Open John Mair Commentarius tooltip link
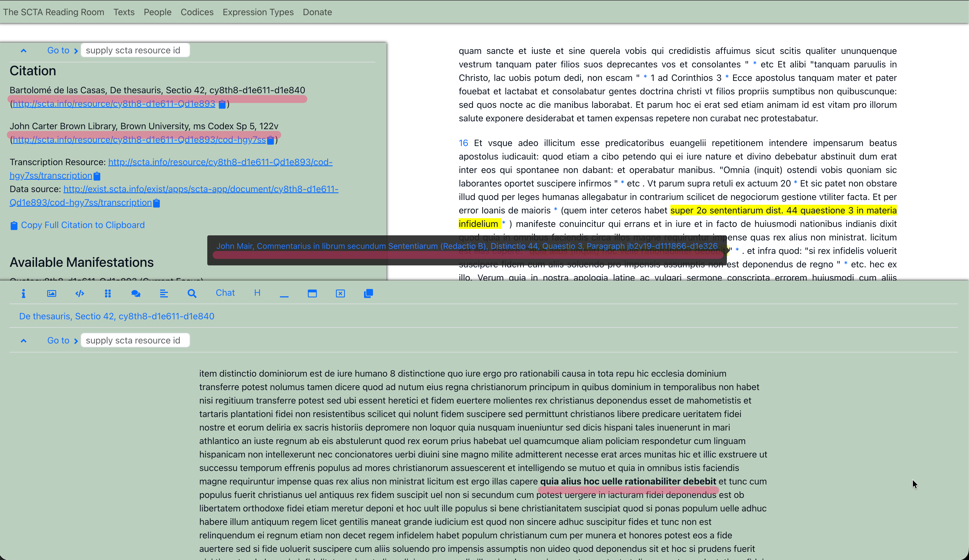 [x=467, y=246]
